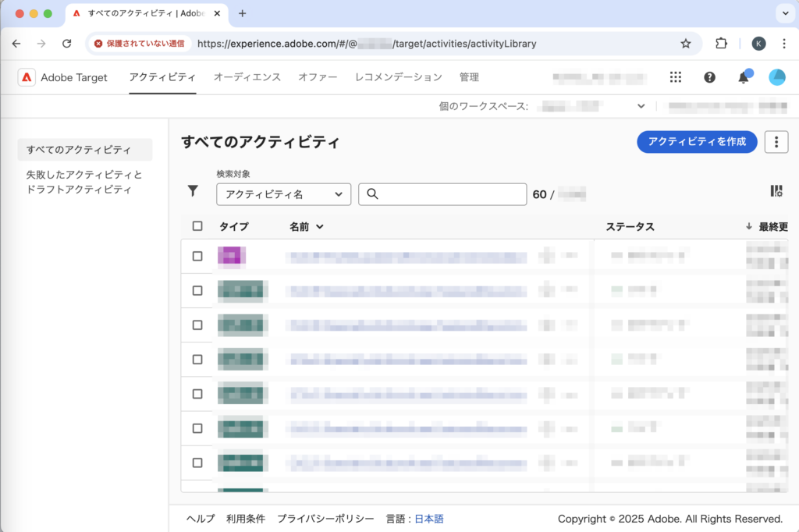Open the first activity's blurred name link
The image size is (799, 532).
point(407,257)
